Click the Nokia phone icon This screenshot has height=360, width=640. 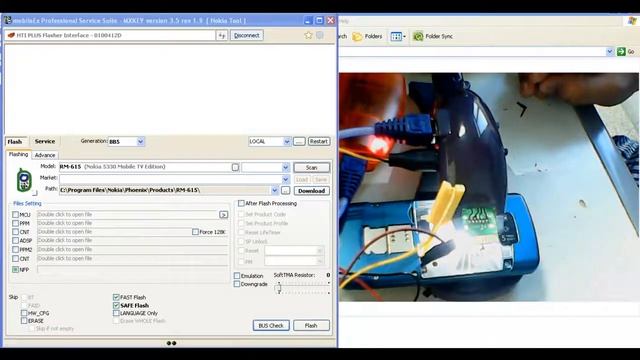coord(24,180)
